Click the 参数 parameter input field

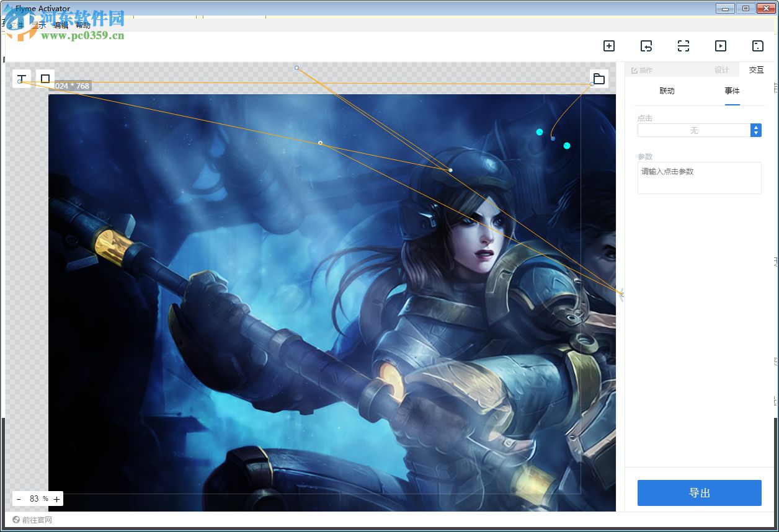pos(699,178)
